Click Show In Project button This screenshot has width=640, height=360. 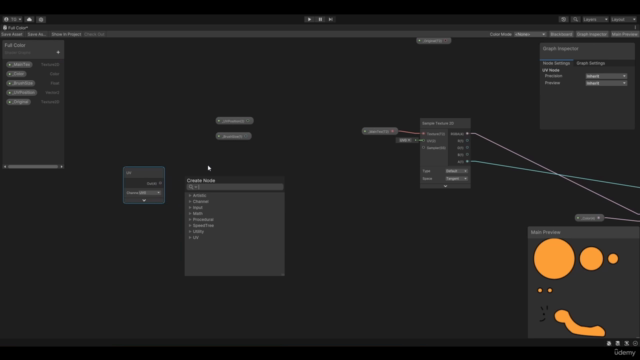[x=66, y=34]
